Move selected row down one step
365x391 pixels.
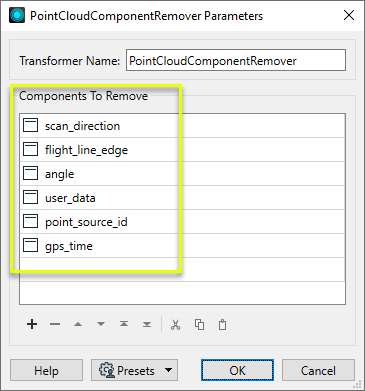101,324
